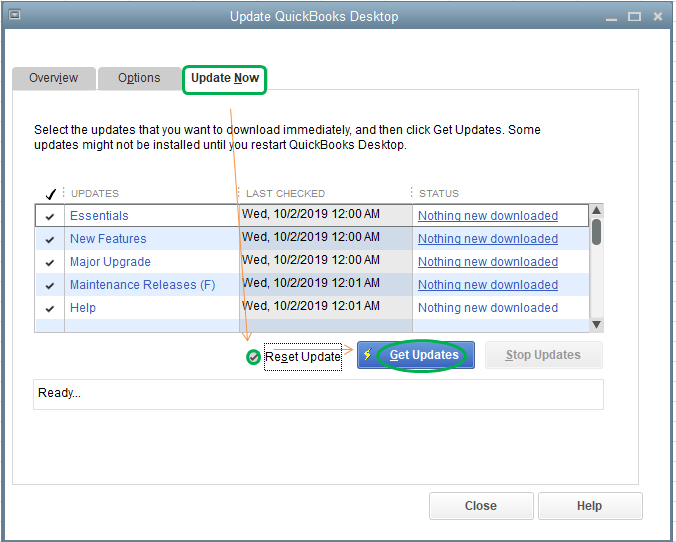
Task: Uncheck the Major Upgrade update checkmark
Action: [x=50, y=262]
